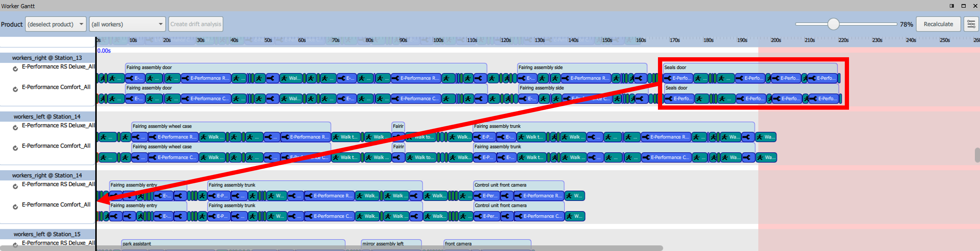980x251 pixels.
Task: Select truncated 'Fairir' bar in workers_left Comfort row
Action: 398,147
